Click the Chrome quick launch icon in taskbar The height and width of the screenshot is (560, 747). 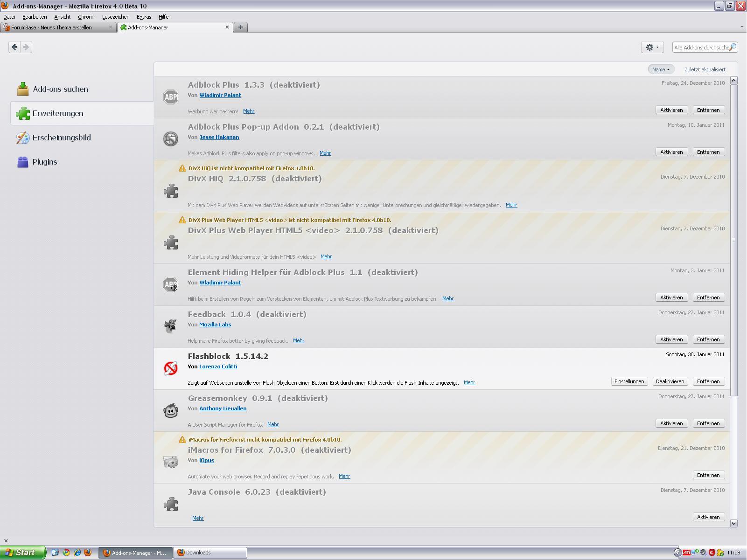(x=66, y=553)
